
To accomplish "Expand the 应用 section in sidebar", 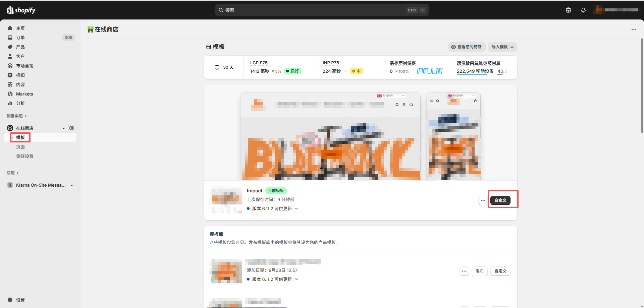I will click(x=13, y=173).
